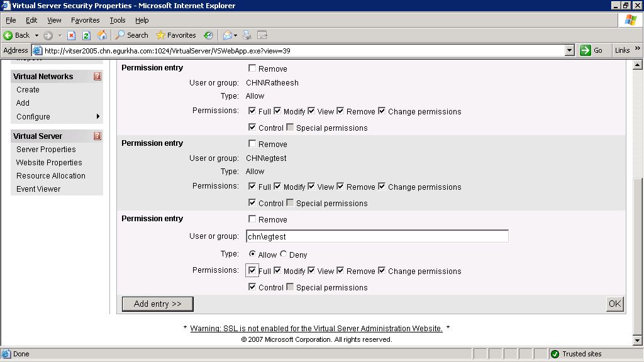Open Resource Allocation in the sidebar
Viewport: 644px width, 362px height.
(x=51, y=176)
